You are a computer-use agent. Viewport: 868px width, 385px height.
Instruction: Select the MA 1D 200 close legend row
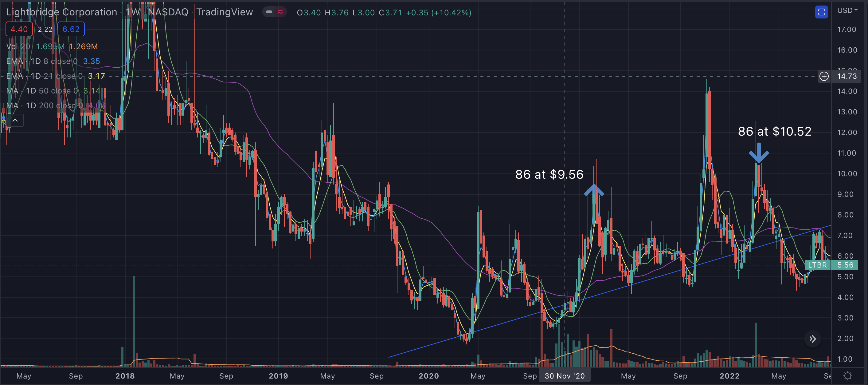coord(56,105)
